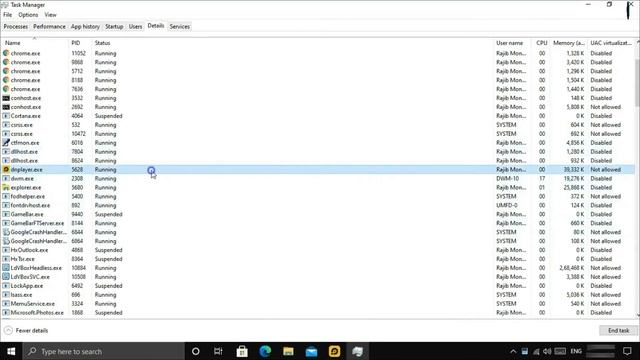Click PID 7804 of dllhost.exe

[x=77, y=151]
